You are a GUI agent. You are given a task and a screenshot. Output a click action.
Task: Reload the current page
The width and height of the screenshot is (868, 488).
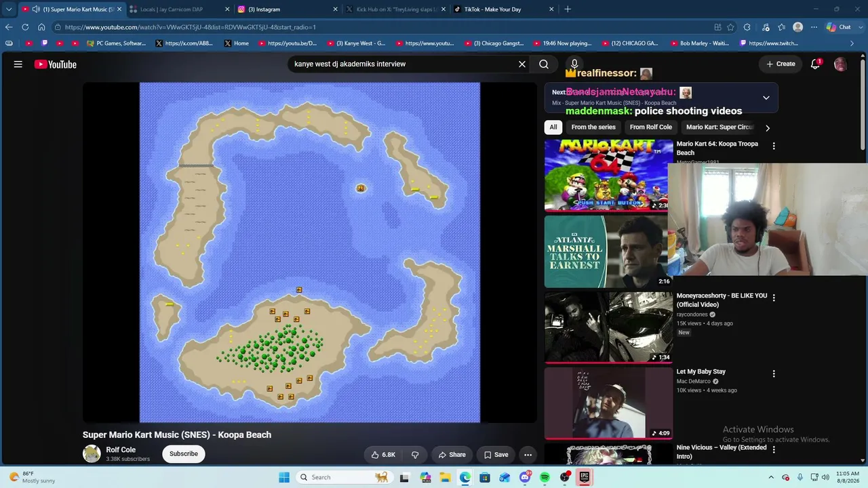coord(25,27)
